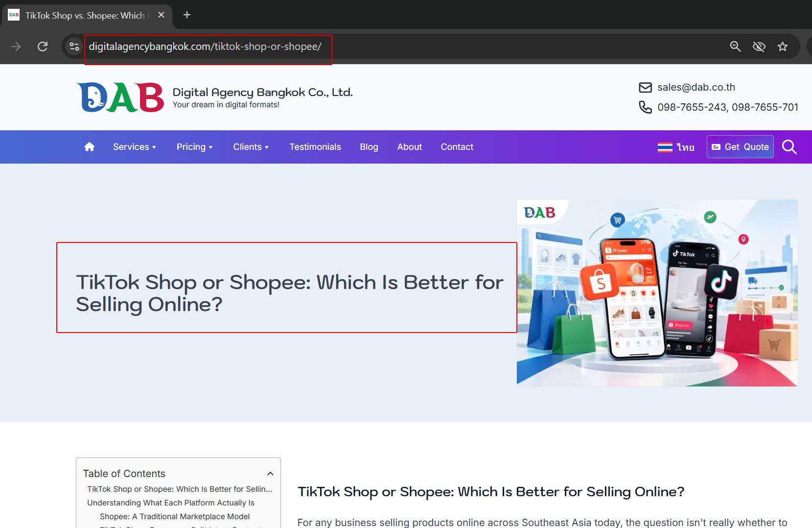Click the DAB elephant logo
Screen dimensions: 812x528
[x=120, y=97]
